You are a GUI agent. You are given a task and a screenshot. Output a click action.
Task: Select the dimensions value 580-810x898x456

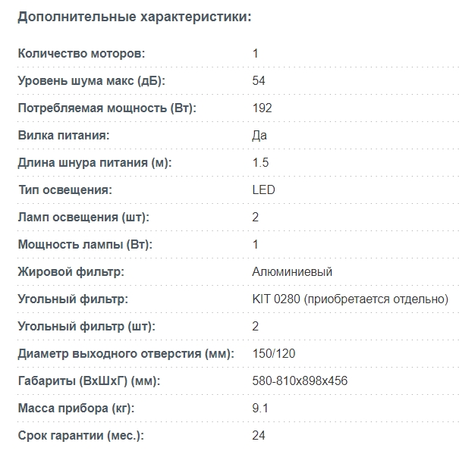click(300, 381)
